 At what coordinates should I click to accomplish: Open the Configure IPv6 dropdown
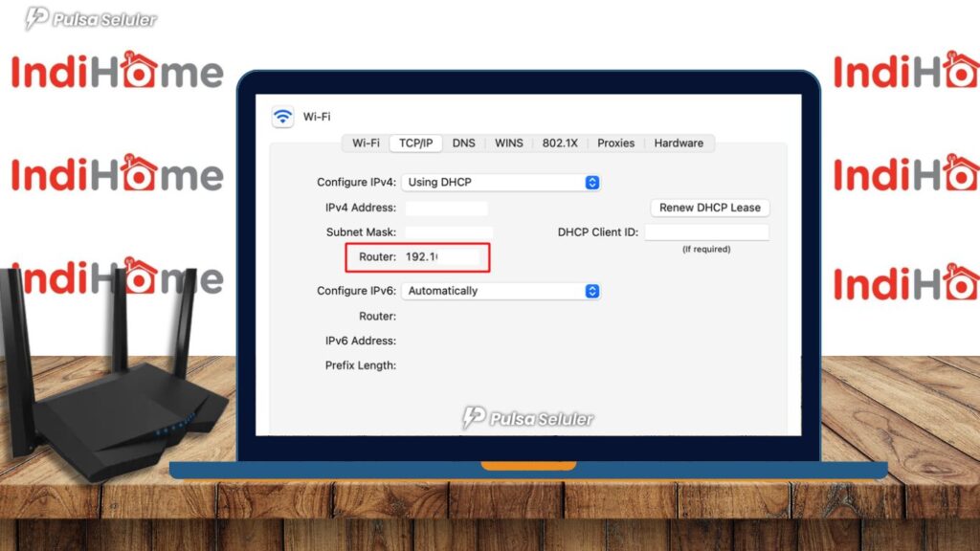(498, 291)
